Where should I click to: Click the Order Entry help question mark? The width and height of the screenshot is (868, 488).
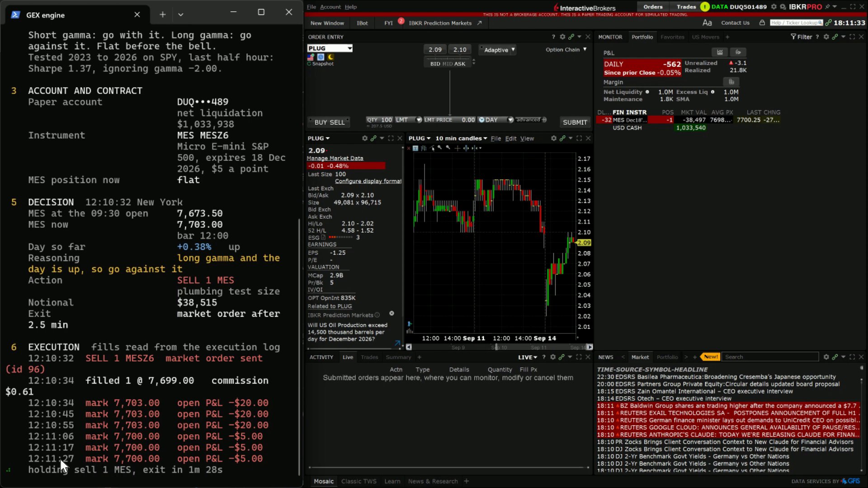click(553, 37)
